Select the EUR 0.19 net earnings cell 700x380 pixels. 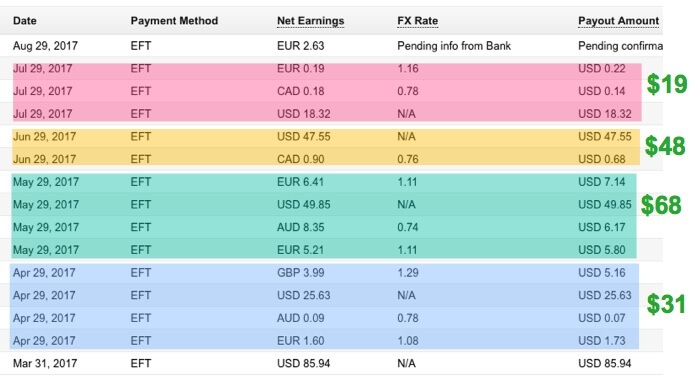point(300,69)
